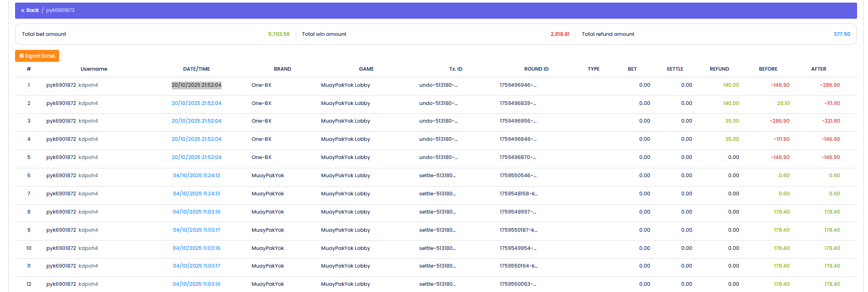Click round ID 1759548158-k… in row 7
Screen dimensions: 868x292
point(518,194)
